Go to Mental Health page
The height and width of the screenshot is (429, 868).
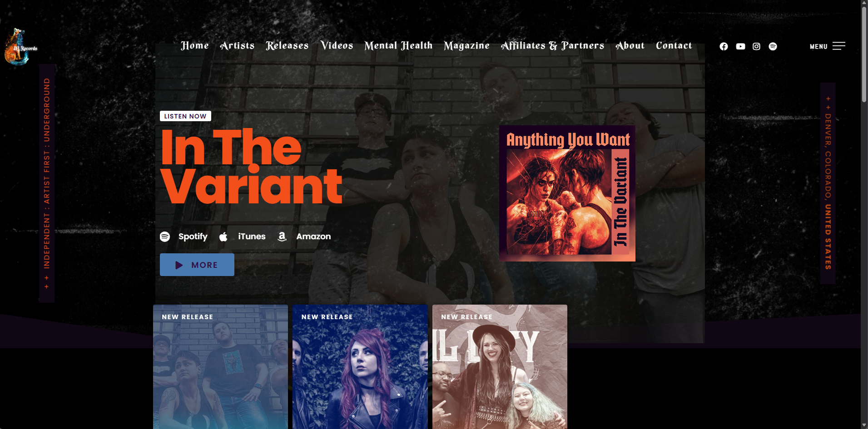click(398, 45)
